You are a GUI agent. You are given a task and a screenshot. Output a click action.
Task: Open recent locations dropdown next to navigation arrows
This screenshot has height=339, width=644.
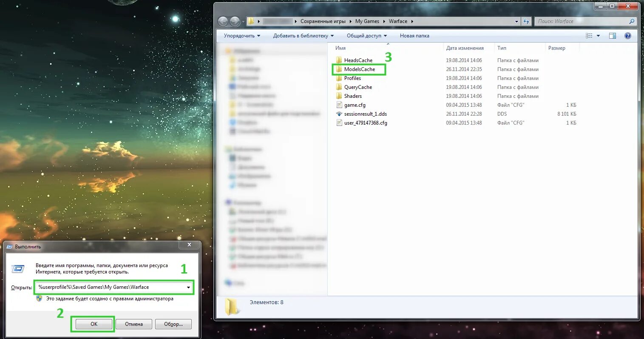coord(243,21)
